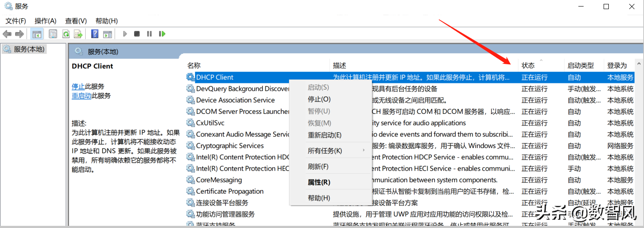Click the Pause Service toolbar icon
This screenshot has width=644, height=228.
pyautogui.click(x=149, y=34)
